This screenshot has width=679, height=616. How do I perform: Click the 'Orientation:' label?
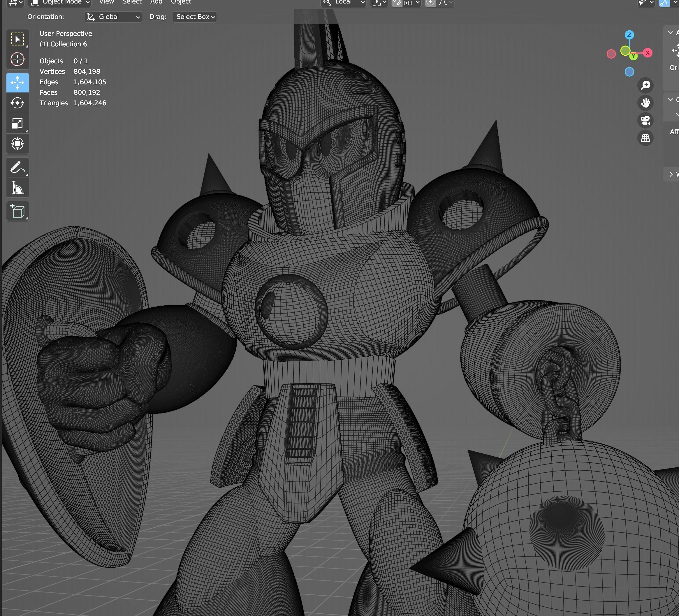[46, 17]
